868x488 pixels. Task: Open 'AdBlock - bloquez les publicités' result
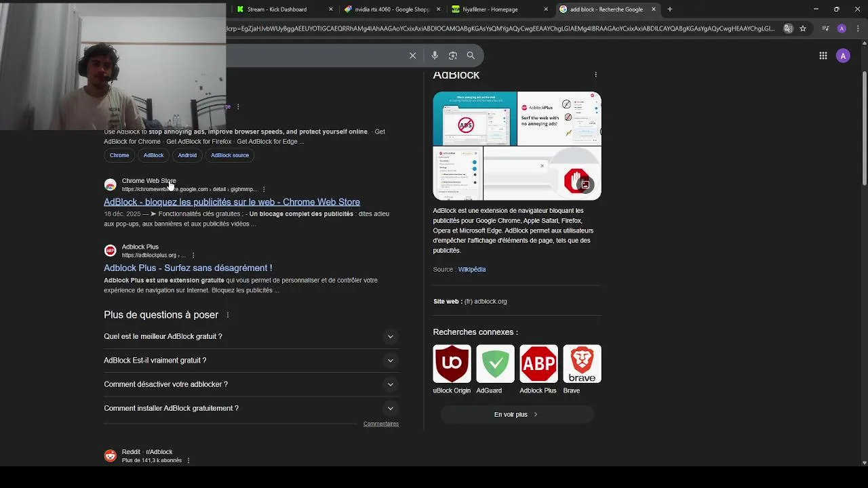(232, 202)
